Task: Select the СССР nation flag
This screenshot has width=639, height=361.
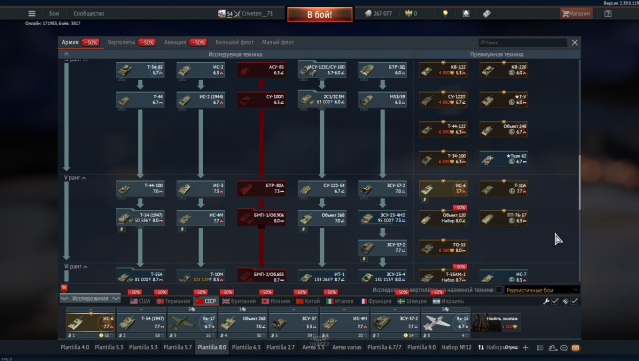Action: click(206, 301)
